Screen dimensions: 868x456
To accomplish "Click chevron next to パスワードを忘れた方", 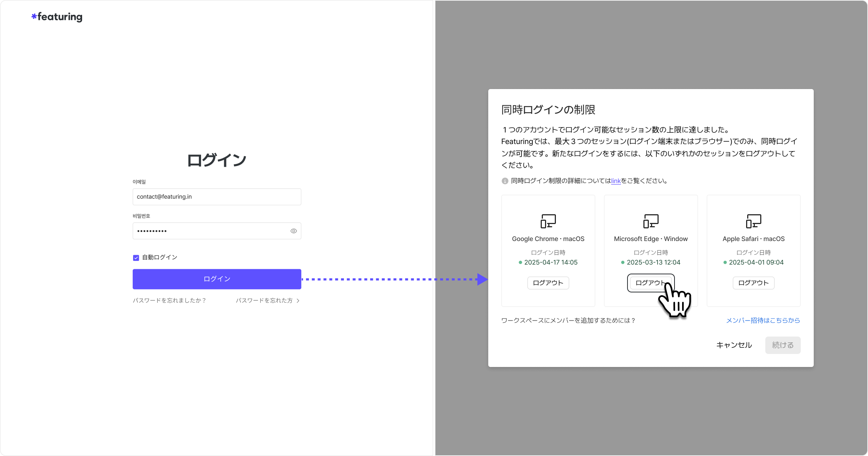I will 298,301.
